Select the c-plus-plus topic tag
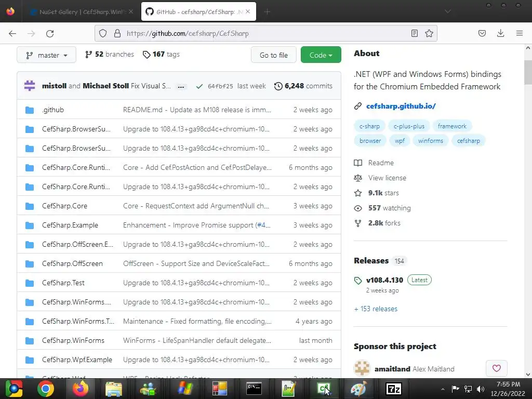The height and width of the screenshot is (399, 532). tap(409, 126)
